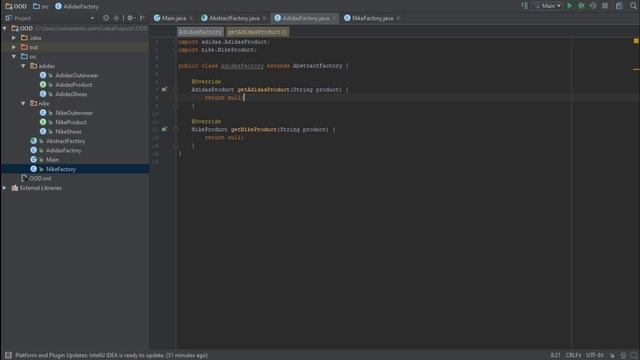This screenshot has height=360, width=640.
Task: Select AdidasOuterwear in the project tree
Action: click(77, 75)
